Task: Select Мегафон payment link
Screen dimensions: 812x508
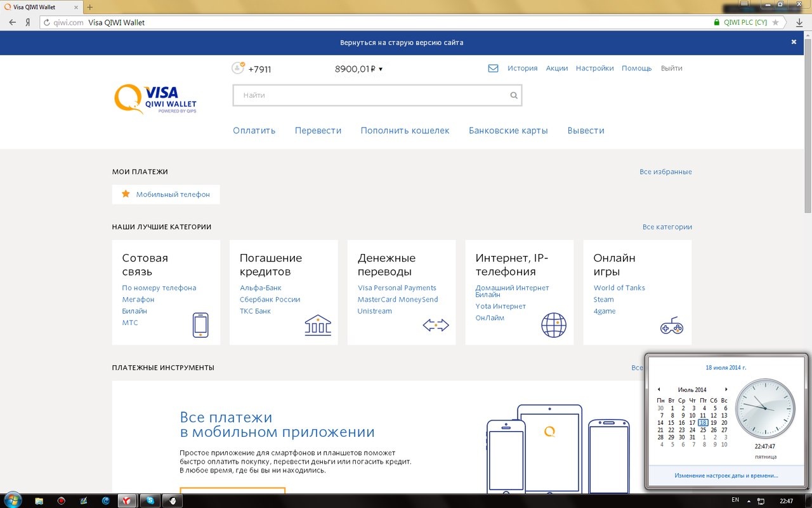Action: [138, 299]
